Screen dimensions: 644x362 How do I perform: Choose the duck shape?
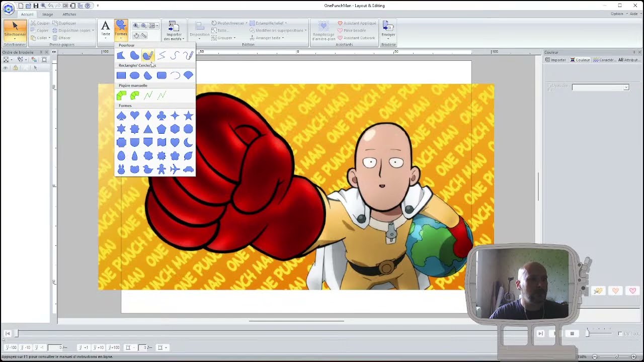coord(148,169)
